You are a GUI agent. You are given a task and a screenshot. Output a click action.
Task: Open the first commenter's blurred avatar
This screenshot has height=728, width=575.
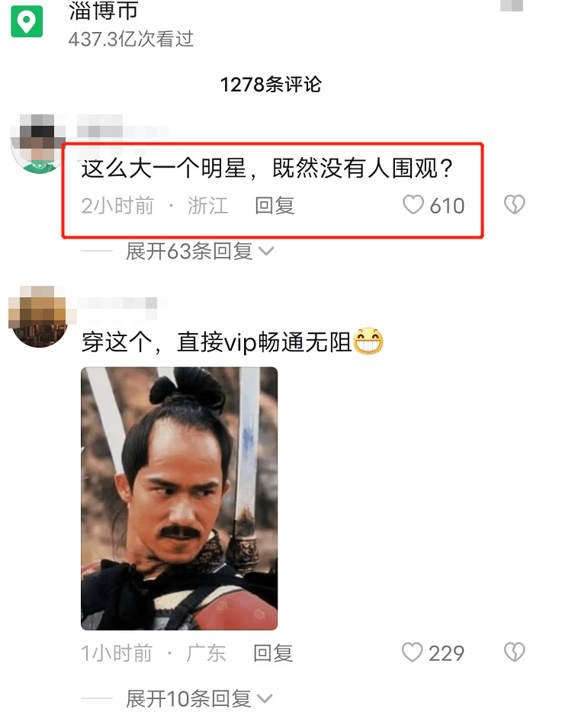[39, 143]
